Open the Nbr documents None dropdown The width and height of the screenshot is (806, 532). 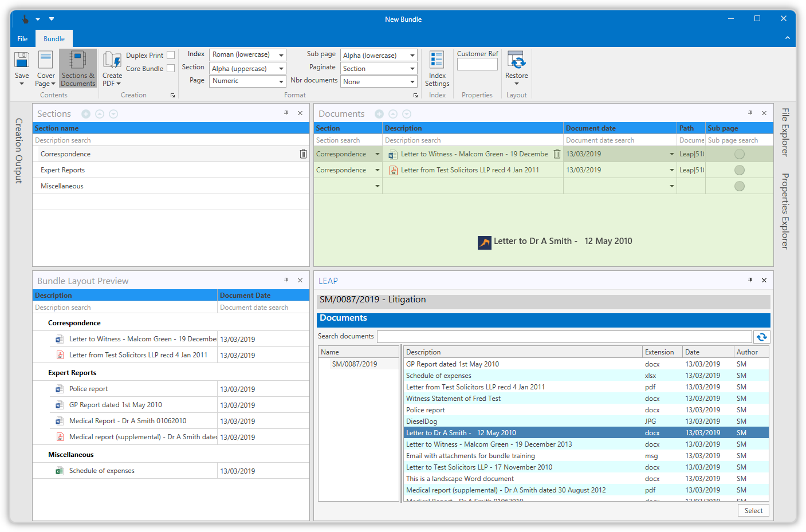coord(412,82)
